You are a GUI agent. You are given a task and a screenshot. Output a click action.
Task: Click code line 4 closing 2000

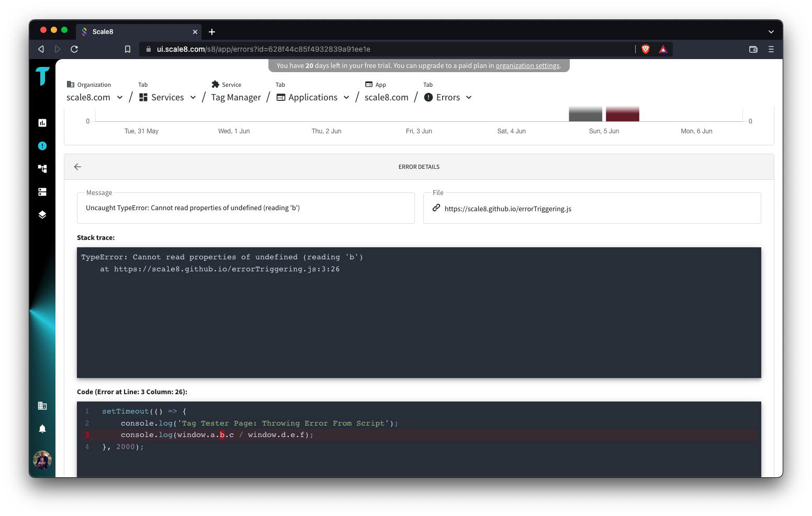click(x=123, y=447)
